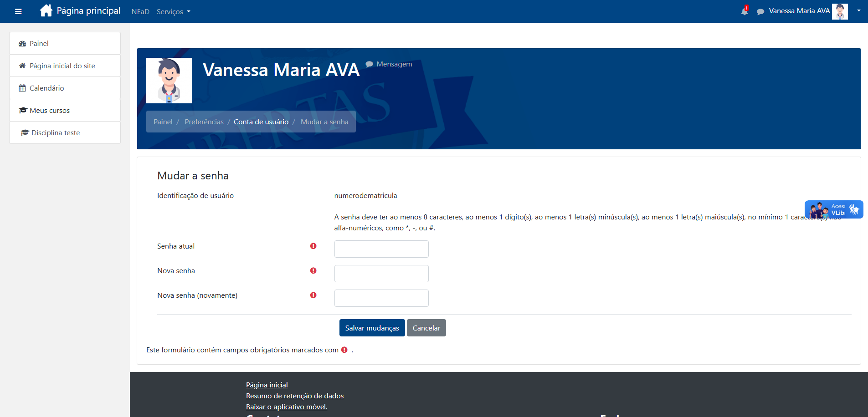Click the Salvar mudanças button
Image resolution: width=868 pixels, height=417 pixels.
(372, 328)
